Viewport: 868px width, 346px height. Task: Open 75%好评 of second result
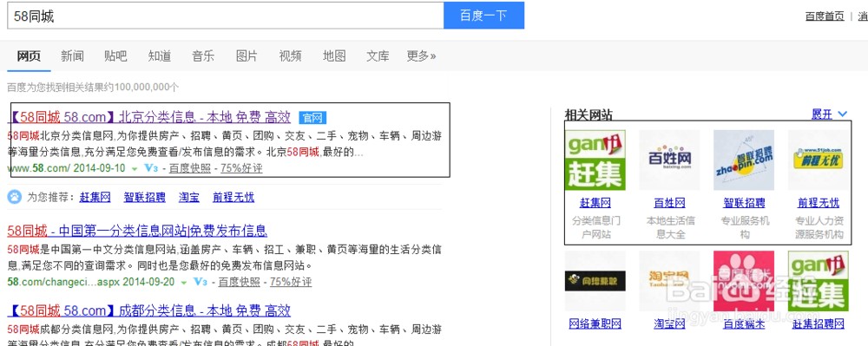pos(291,282)
